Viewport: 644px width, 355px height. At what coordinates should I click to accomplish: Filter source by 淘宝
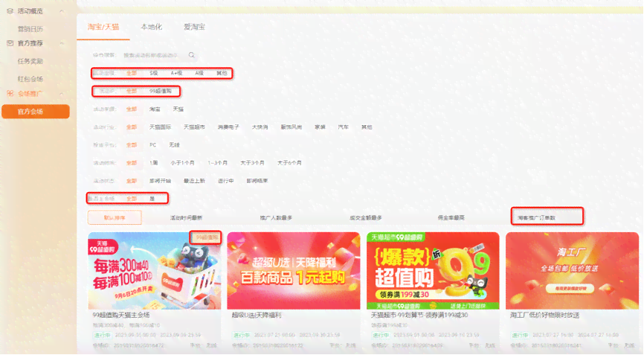pos(155,109)
